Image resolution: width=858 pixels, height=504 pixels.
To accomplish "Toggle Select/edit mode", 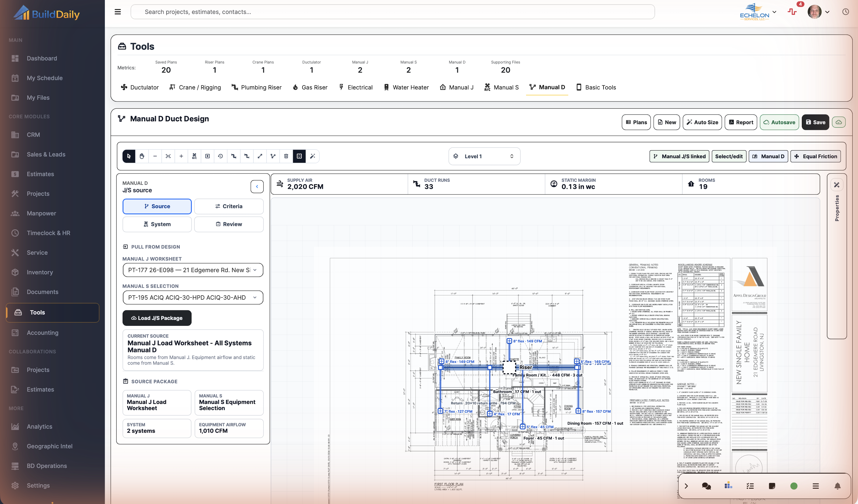I will [x=729, y=156].
